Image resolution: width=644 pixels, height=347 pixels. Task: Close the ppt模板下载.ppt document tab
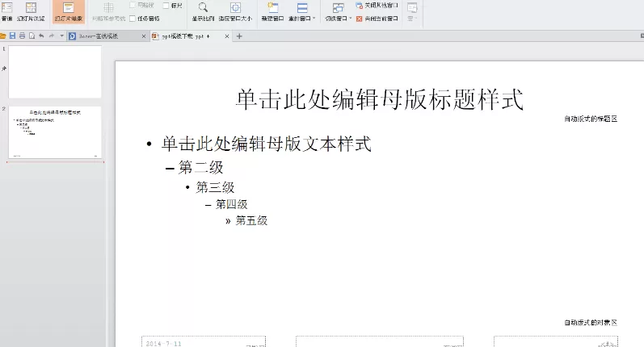(227, 36)
